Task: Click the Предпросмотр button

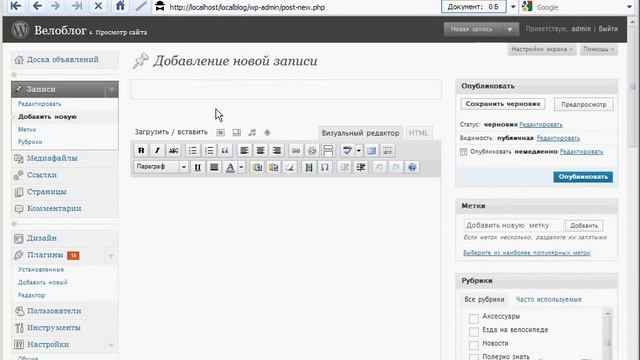Action: [x=584, y=104]
